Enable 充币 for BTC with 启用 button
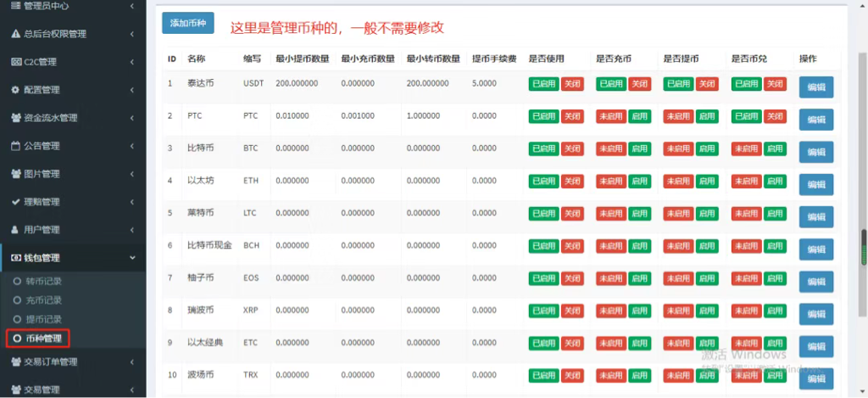 click(x=639, y=149)
